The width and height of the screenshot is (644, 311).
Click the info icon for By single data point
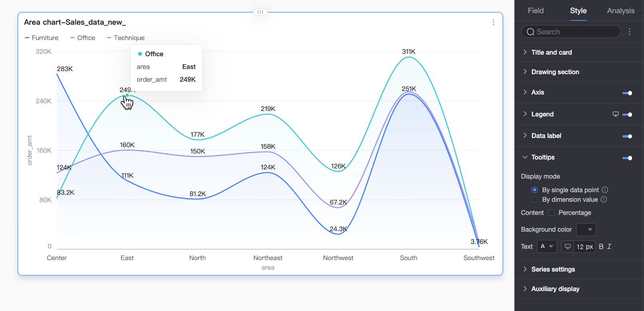point(605,190)
